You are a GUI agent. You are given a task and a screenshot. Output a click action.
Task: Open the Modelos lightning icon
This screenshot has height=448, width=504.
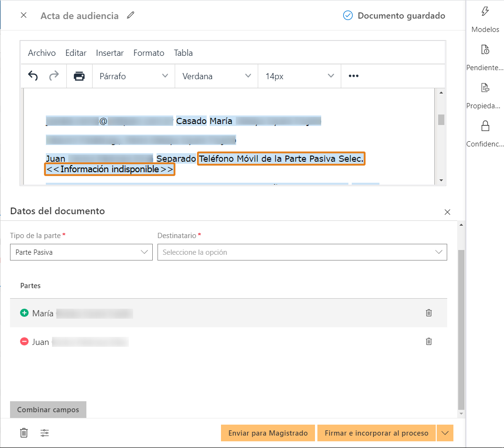tap(485, 11)
